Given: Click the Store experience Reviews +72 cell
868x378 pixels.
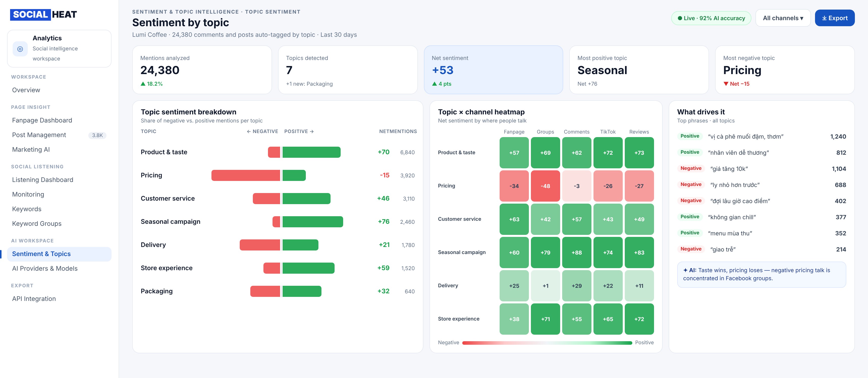Looking at the screenshot, I should click(639, 319).
